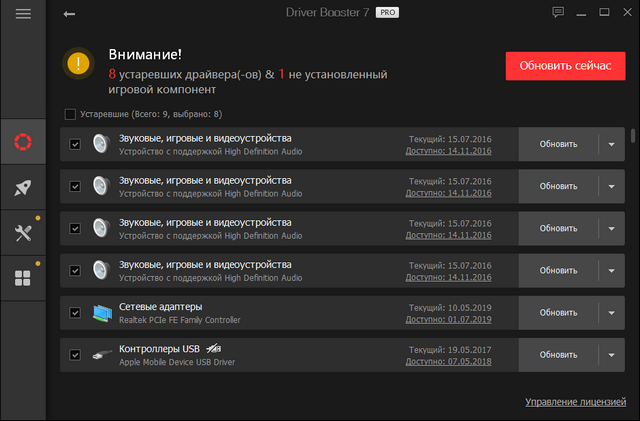Select the red ring Scan sidebar icon
This screenshot has width=640, height=421.
point(23,140)
